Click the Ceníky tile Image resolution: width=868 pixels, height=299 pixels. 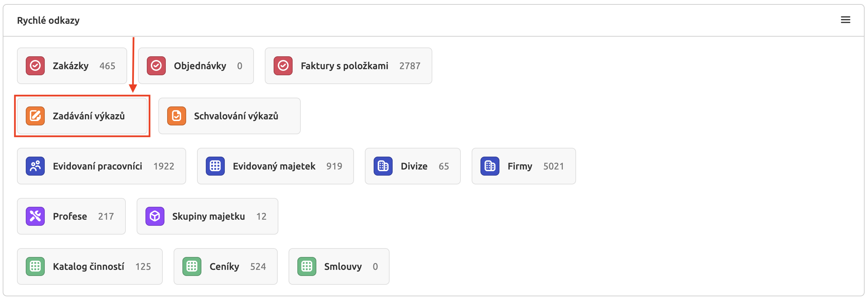(225, 266)
